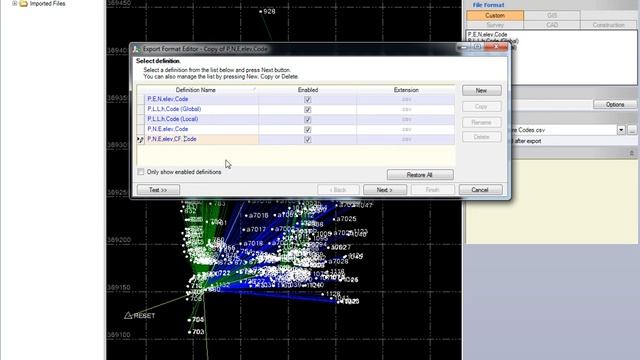Image resolution: width=640 pixels, height=360 pixels.
Task: Switch to the GIS file format tab
Action: point(552,16)
